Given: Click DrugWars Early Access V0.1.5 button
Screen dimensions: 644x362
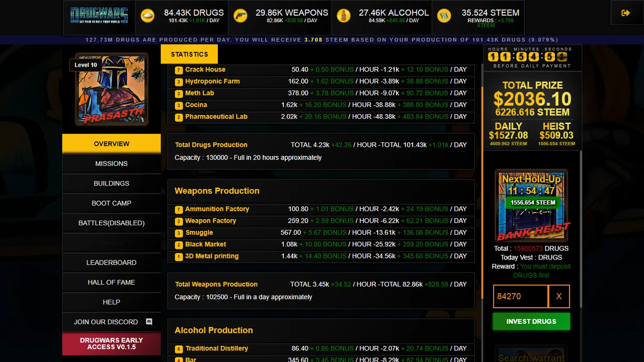Looking at the screenshot, I should 112,344.
